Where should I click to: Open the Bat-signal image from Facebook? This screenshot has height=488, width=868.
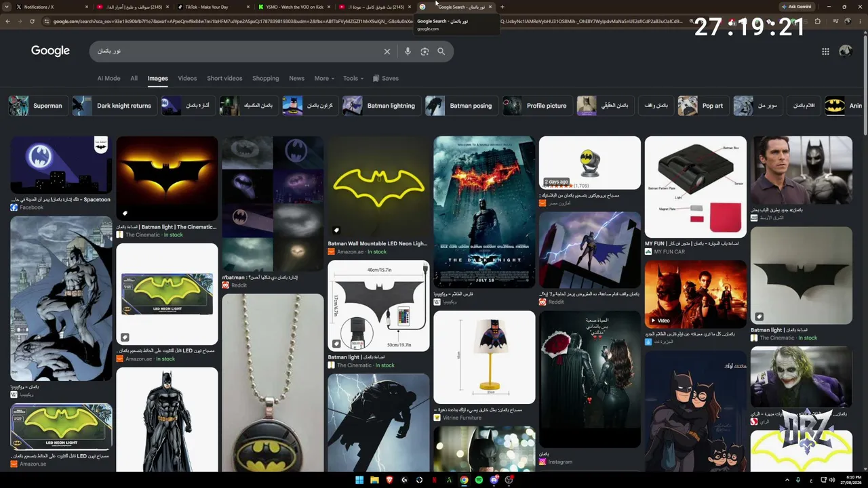coord(61,165)
